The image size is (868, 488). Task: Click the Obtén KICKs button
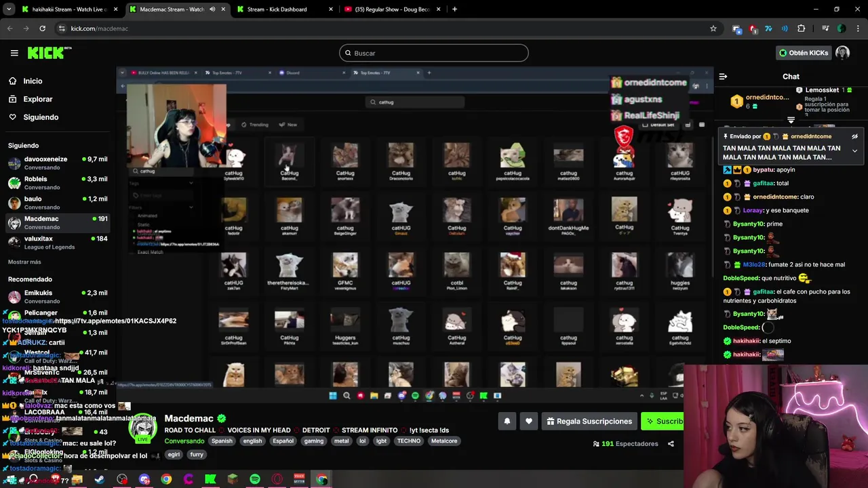(804, 53)
